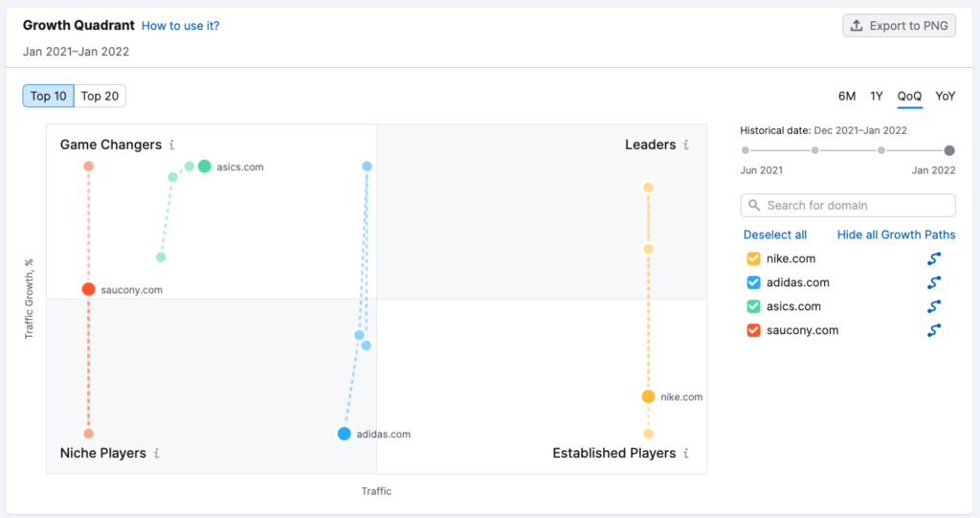The image size is (980, 518).
Task: Toggle growth path icon for asics.com
Action: tap(934, 306)
